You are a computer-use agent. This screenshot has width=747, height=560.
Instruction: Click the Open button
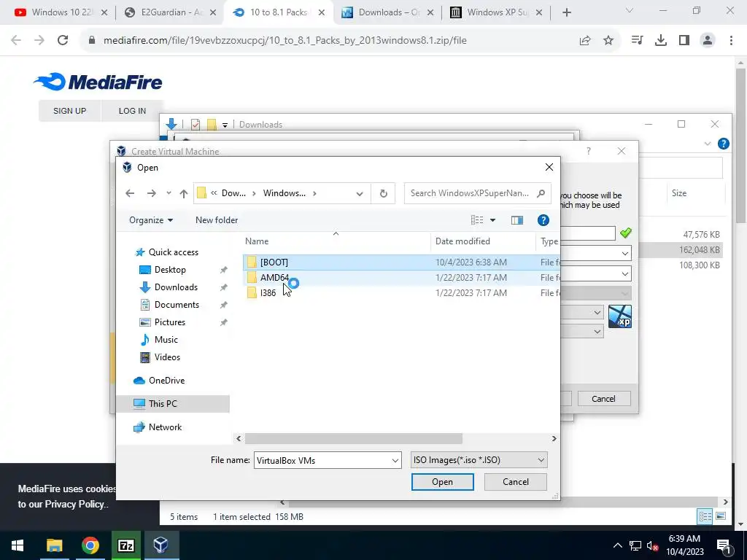pos(443,482)
